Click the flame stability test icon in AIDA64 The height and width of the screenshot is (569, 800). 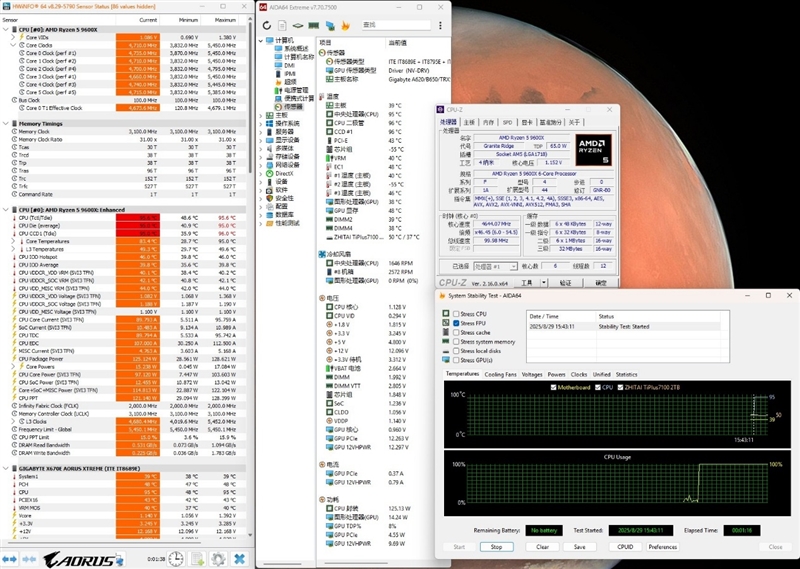345,25
